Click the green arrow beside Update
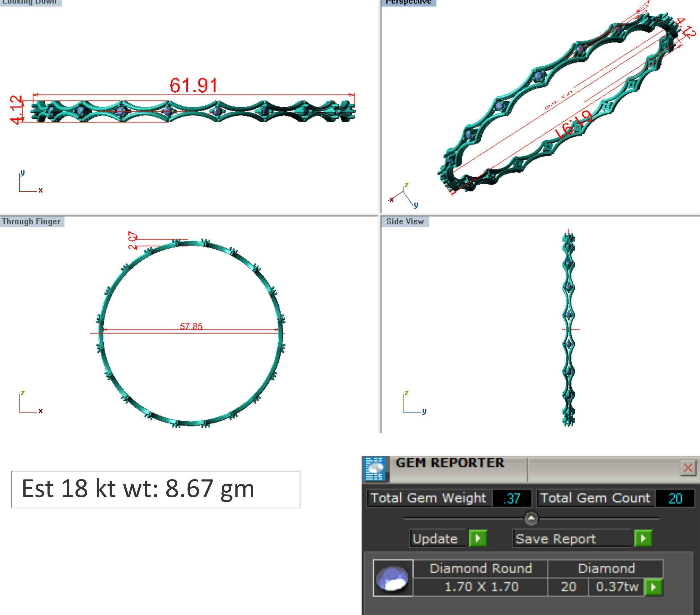 point(478,538)
